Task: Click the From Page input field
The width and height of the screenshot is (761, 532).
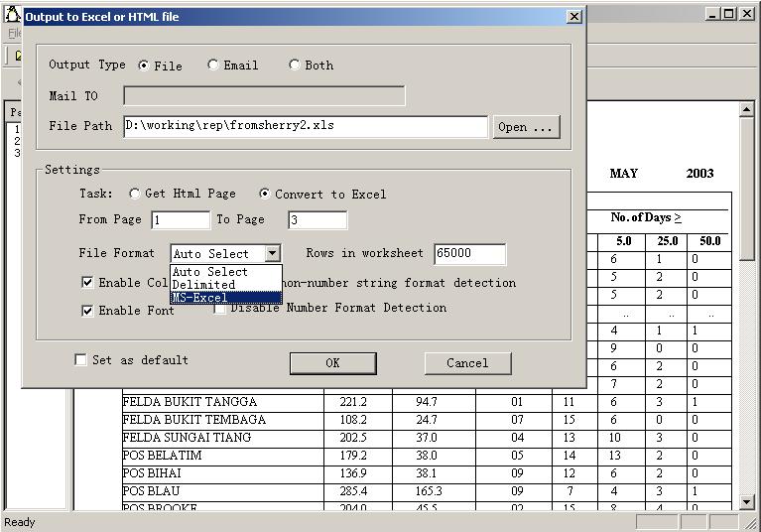Action: coord(181,220)
